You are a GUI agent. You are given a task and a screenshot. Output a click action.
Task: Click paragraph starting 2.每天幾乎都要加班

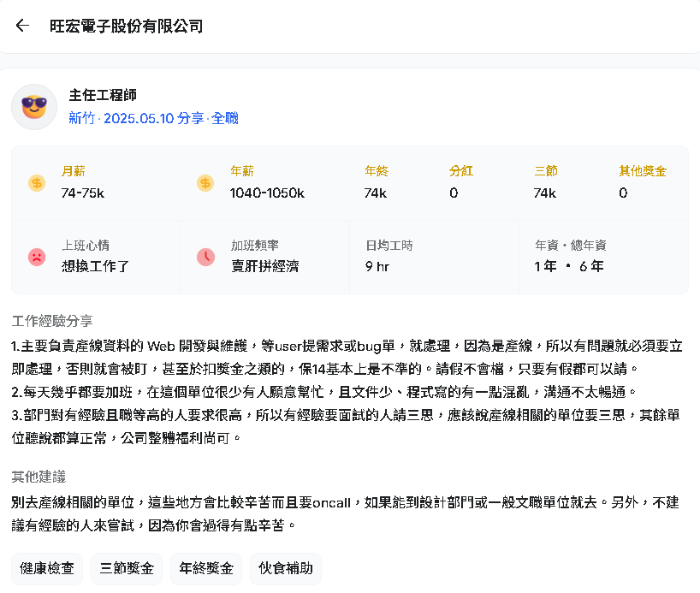click(x=323, y=392)
